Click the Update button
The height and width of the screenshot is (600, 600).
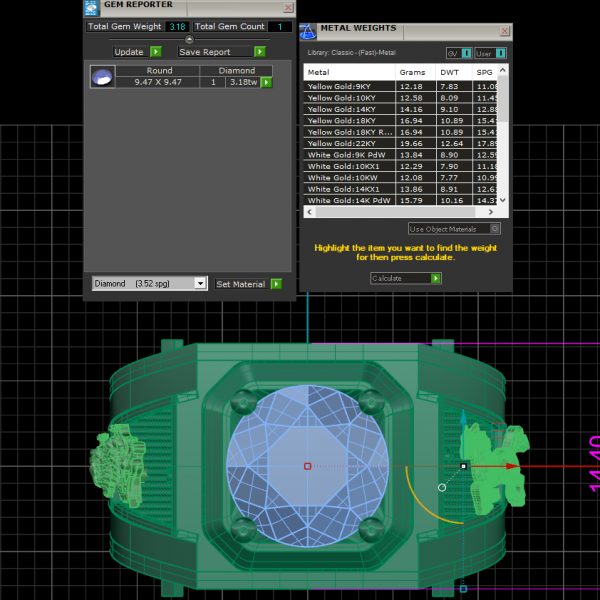point(129,52)
